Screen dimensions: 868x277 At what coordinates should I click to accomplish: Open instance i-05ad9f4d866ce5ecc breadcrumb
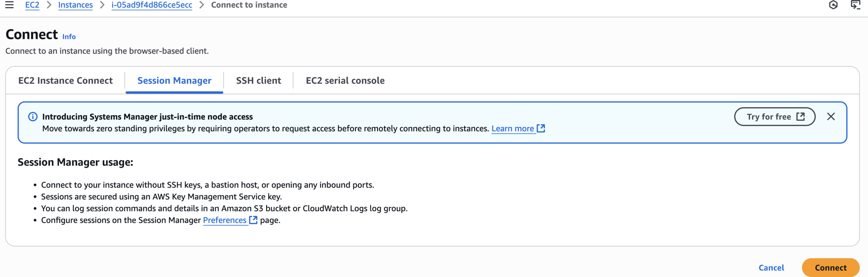152,5
